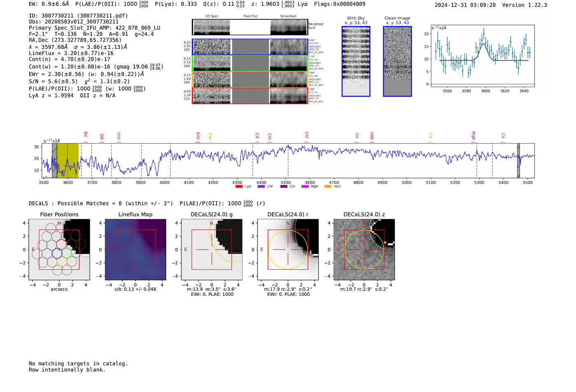This screenshot has width=576, height=392.
Task: Select the green-bordered 2D fiber spectrum row
Action: click(x=250, y=63)
